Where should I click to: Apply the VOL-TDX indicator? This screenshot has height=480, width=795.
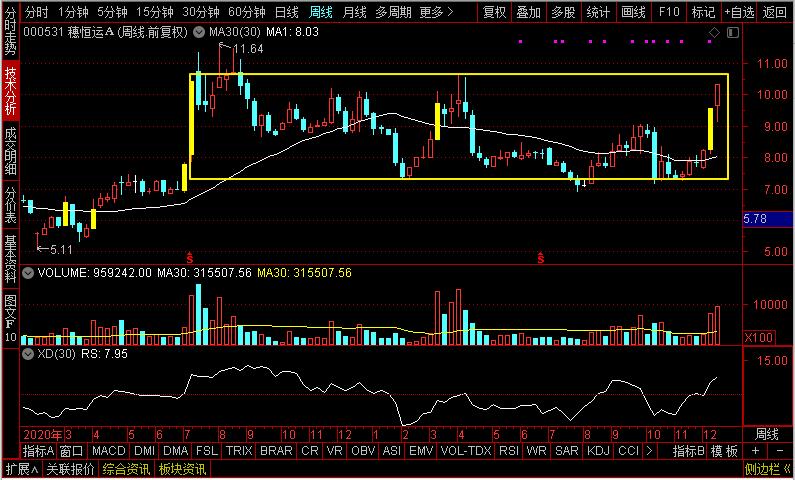click(466, 451)
